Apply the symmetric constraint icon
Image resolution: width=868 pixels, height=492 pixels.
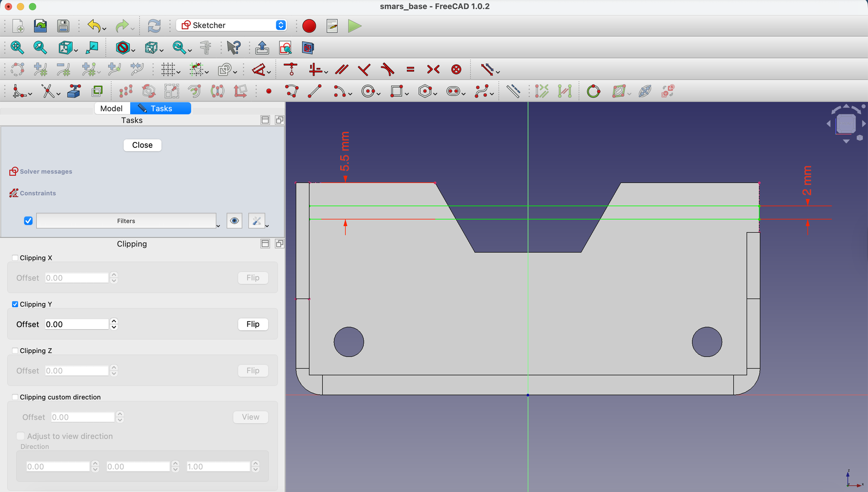click(x=433, y=69)
